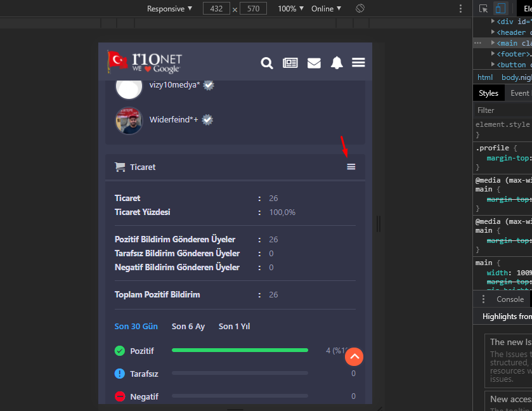Open the Responsive device dropdown
532x411 pixels.
tap(169, 8)
